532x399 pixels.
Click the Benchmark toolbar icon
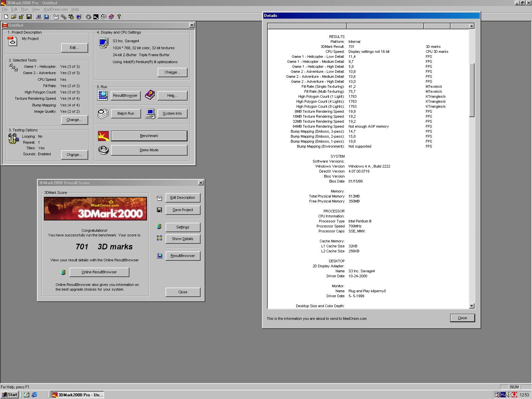(96, 17)
